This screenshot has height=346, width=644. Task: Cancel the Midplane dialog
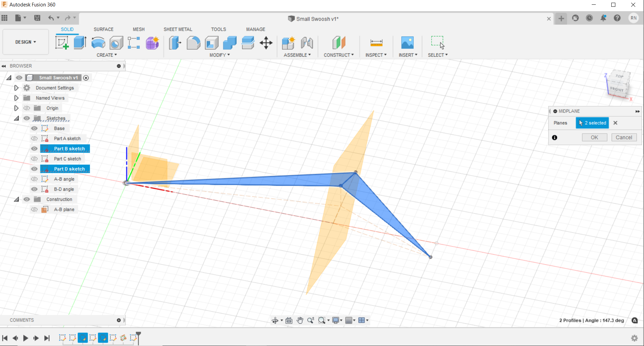pyautogui.click(x=624, y=137)
